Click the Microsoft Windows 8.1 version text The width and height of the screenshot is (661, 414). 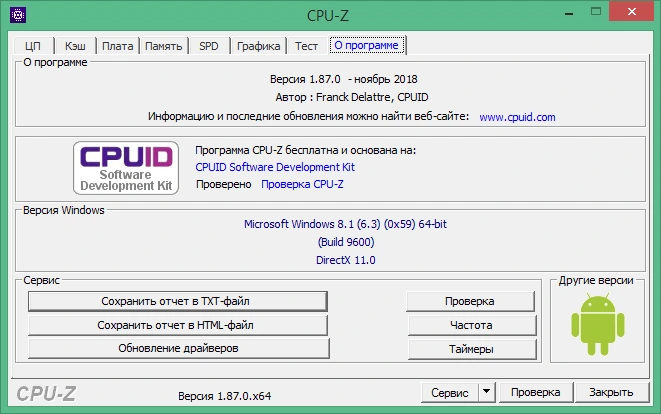pyautogui.click(x=345, y=224)
